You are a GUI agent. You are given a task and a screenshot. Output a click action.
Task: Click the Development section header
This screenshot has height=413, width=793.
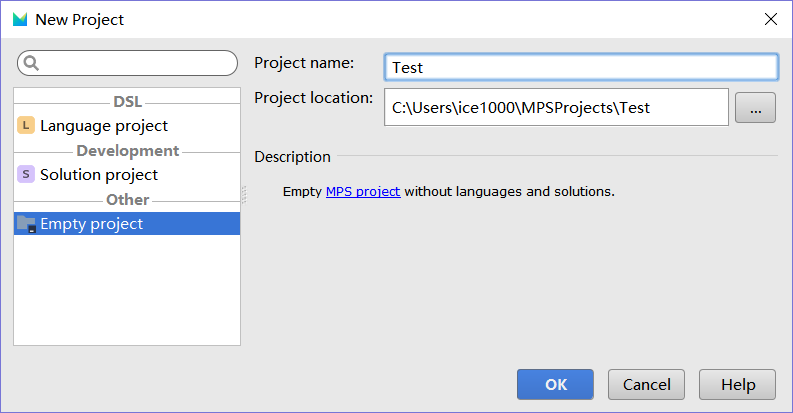[127, 150]
